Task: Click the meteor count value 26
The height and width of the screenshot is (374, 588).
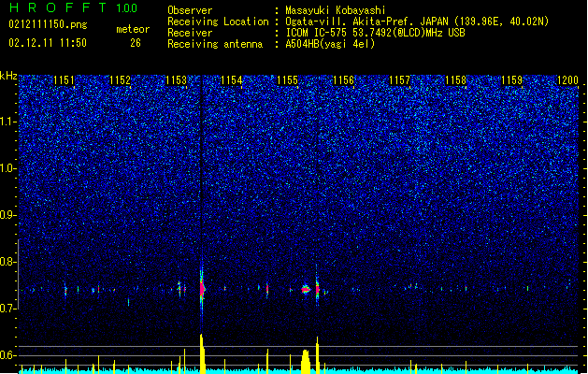Action: click(x=136, y=43)
